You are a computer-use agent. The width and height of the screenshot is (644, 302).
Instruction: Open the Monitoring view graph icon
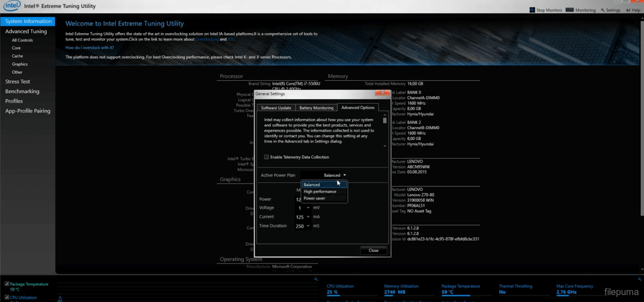569,10
